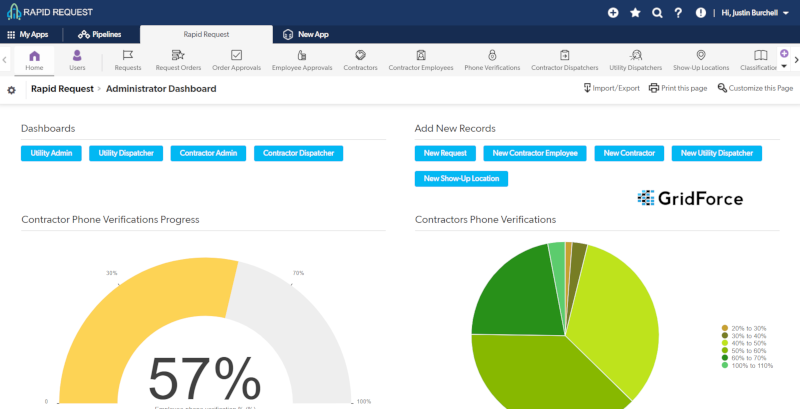Click Print this page
The height and width of the screenshot is (409, 800).
pos(678,88)
